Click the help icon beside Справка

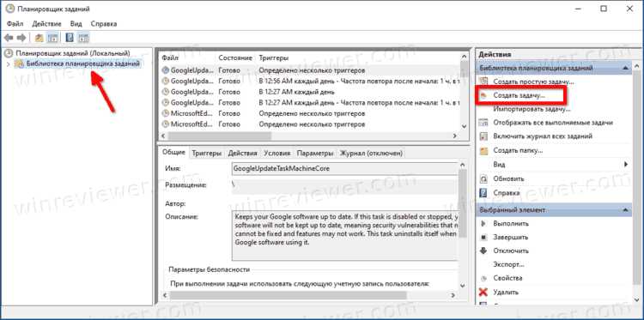tap(484, 193)
